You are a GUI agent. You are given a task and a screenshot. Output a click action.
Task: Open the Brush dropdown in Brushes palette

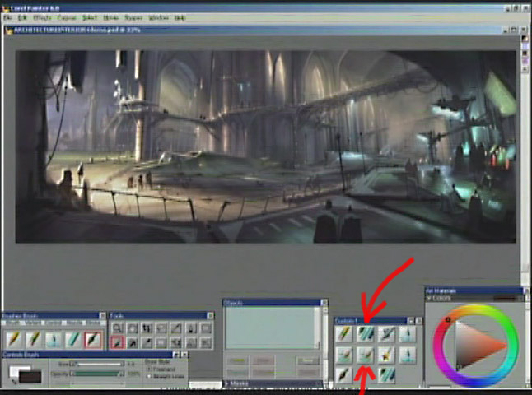click(12, 323)
